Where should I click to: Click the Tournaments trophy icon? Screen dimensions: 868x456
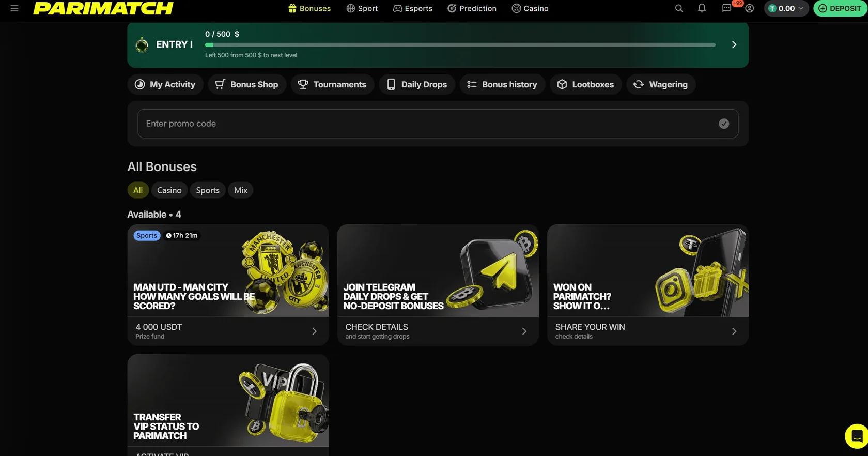pos(303,84)
